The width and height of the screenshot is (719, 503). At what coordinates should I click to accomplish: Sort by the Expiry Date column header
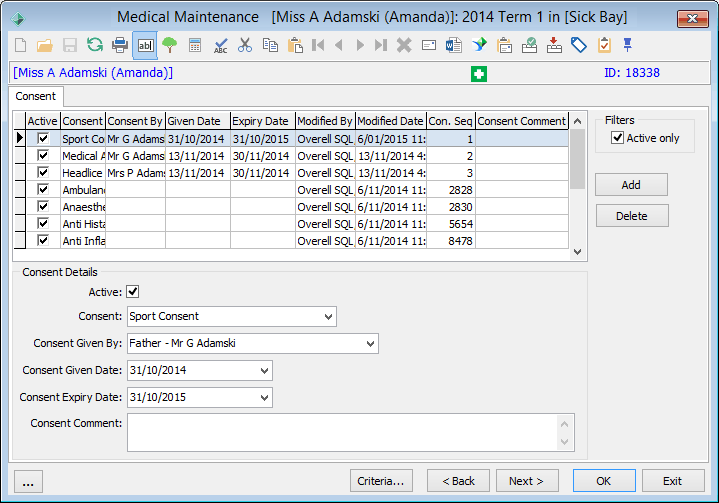(263, 121)
